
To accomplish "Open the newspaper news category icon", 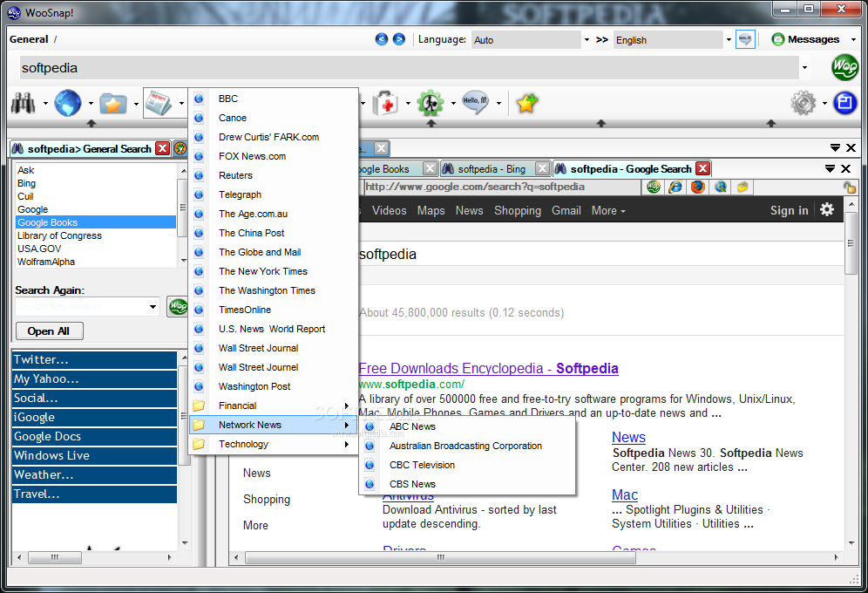I will 159,103.
